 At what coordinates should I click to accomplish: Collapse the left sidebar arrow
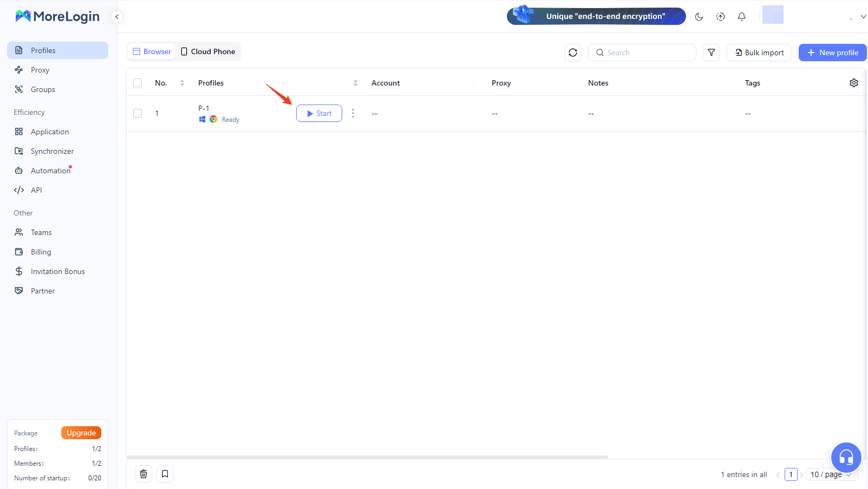(x=116, y=17)
